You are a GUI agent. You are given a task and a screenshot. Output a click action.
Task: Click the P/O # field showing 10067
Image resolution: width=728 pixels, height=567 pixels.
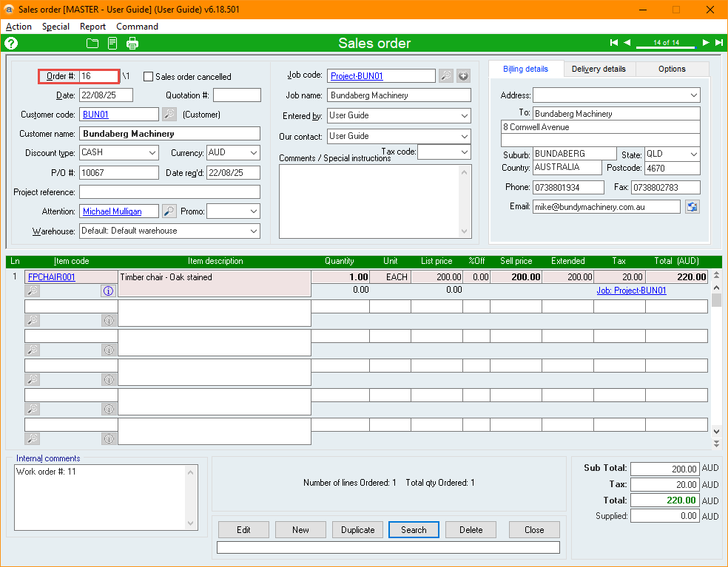(119, 172)
